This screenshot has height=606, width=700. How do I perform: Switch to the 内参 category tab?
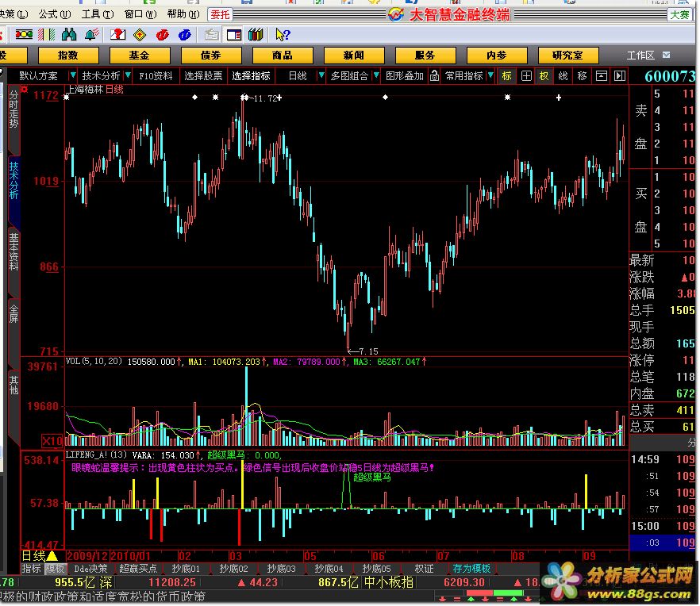pos(497,56)
